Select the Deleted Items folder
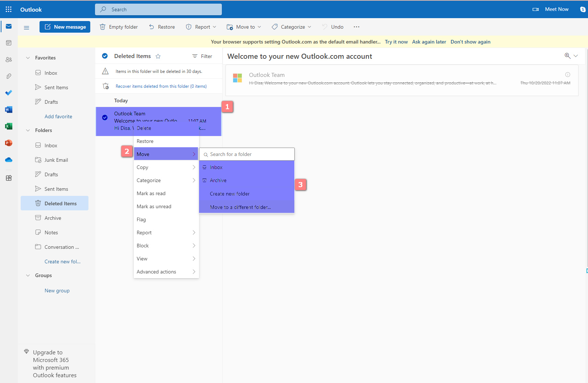This screenshot has height=383, width=588. click(55, 203)
